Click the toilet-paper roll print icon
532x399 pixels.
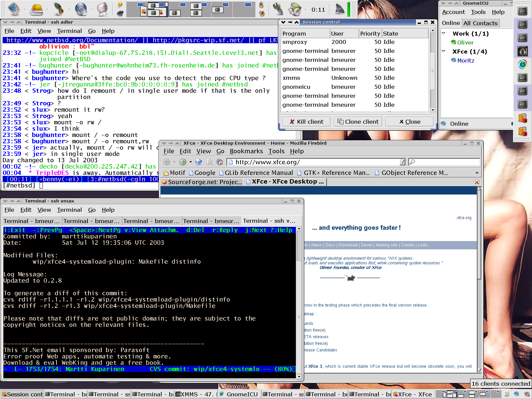[x=102, y=9]
